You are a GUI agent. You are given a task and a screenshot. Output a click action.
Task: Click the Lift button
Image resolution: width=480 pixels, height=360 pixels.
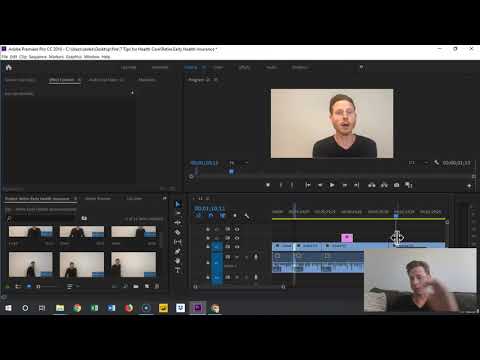(x=372, y=185)
